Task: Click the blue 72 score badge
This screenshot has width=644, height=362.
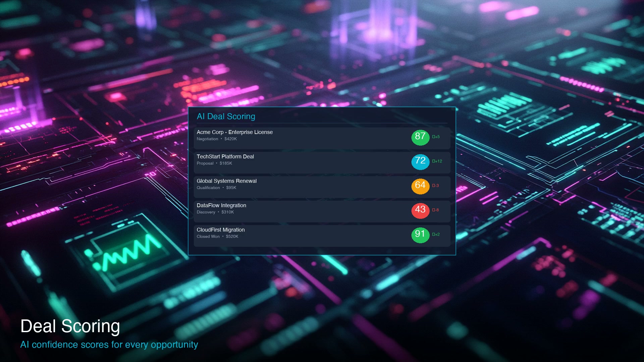Action: click(x=420, y=162)
